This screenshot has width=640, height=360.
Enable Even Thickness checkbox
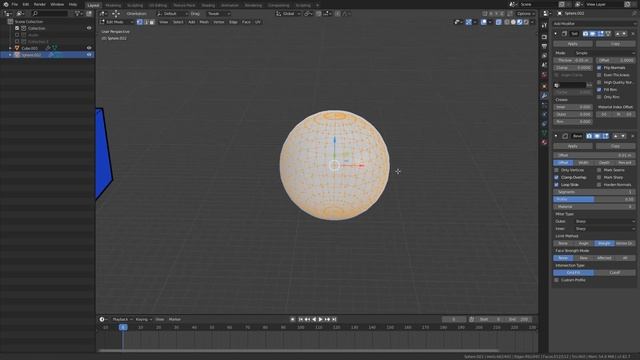599,75
